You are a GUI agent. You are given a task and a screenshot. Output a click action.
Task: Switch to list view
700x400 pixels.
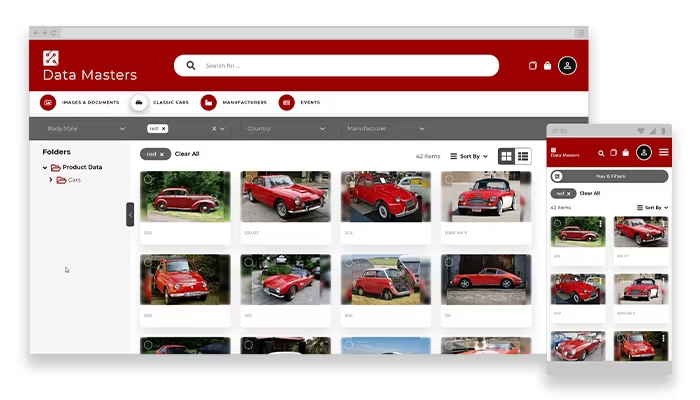[x=523, y=156]
